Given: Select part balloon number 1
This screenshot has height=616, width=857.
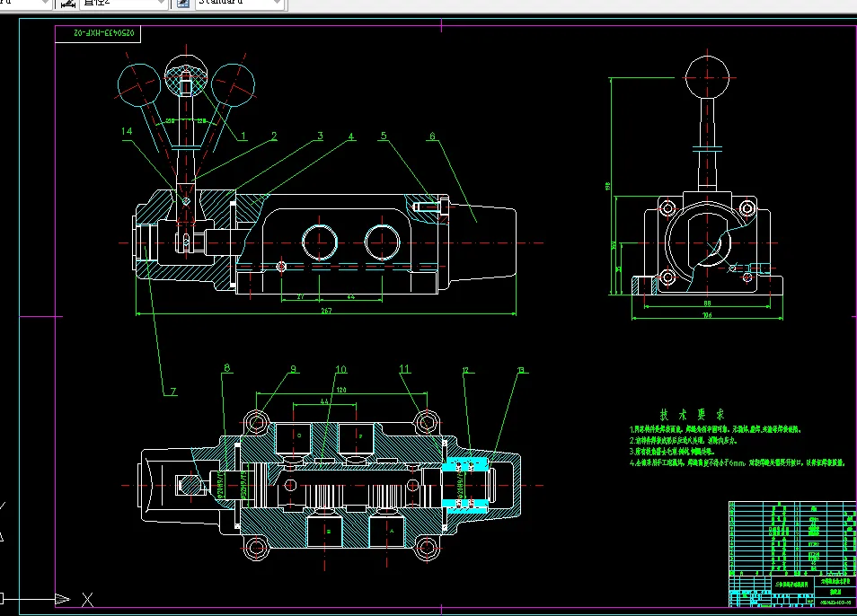Looking at the screenshot, I should [x=243, y=136].
